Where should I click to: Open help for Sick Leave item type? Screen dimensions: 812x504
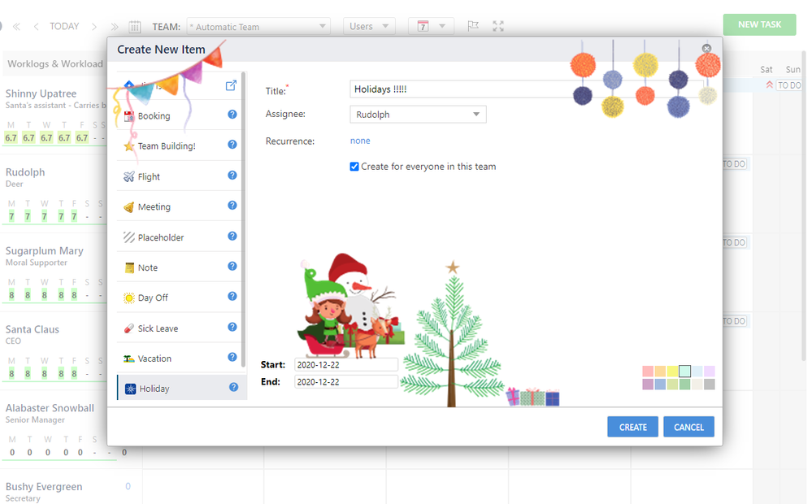click(232, 327)
